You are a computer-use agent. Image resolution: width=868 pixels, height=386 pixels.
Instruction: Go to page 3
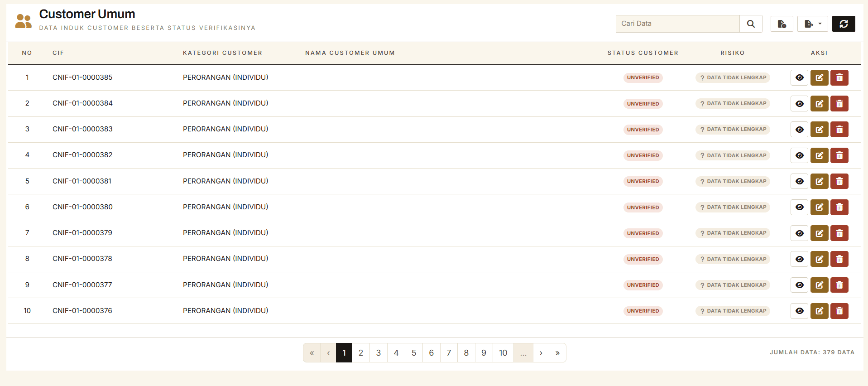[x=379, y=353]
